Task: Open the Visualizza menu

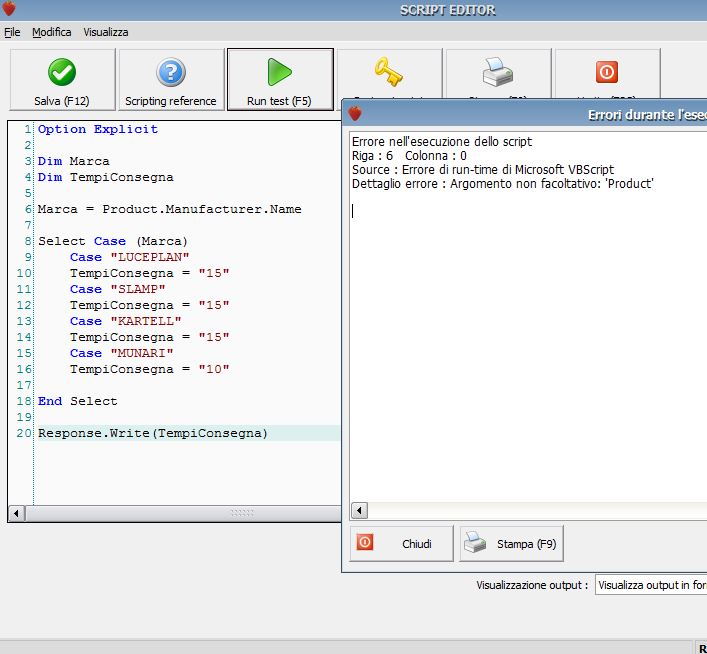Action: pos(106,32)
